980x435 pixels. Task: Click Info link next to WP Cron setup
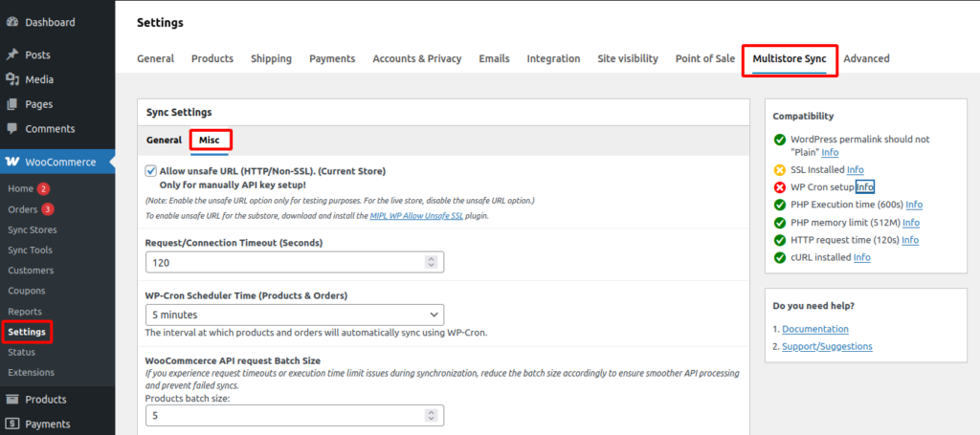[x=864, y=187]
